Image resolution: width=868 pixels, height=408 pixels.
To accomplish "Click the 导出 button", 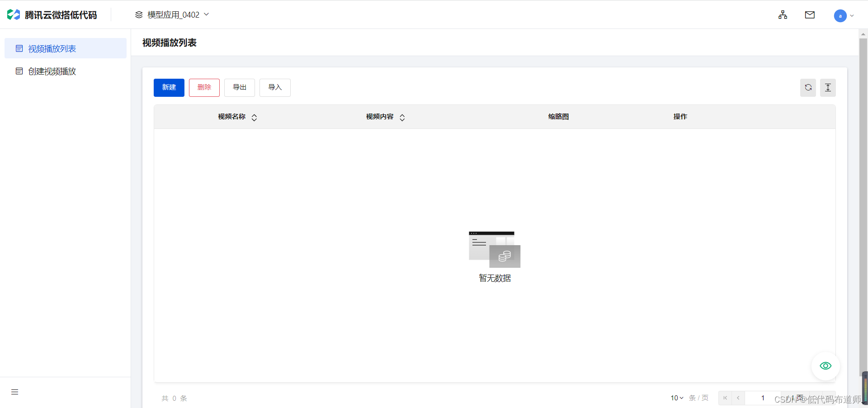I will [240, 88].
